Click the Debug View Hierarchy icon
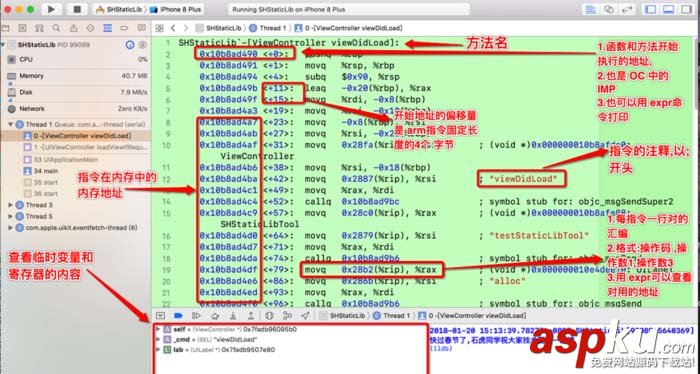Viewport: 700px width, 374px height. point(269,316)
